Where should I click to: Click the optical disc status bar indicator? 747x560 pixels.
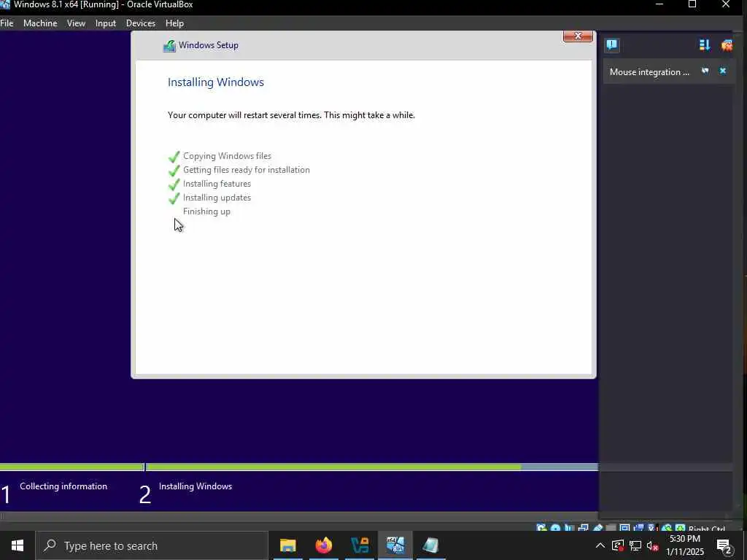click(555, 528)
